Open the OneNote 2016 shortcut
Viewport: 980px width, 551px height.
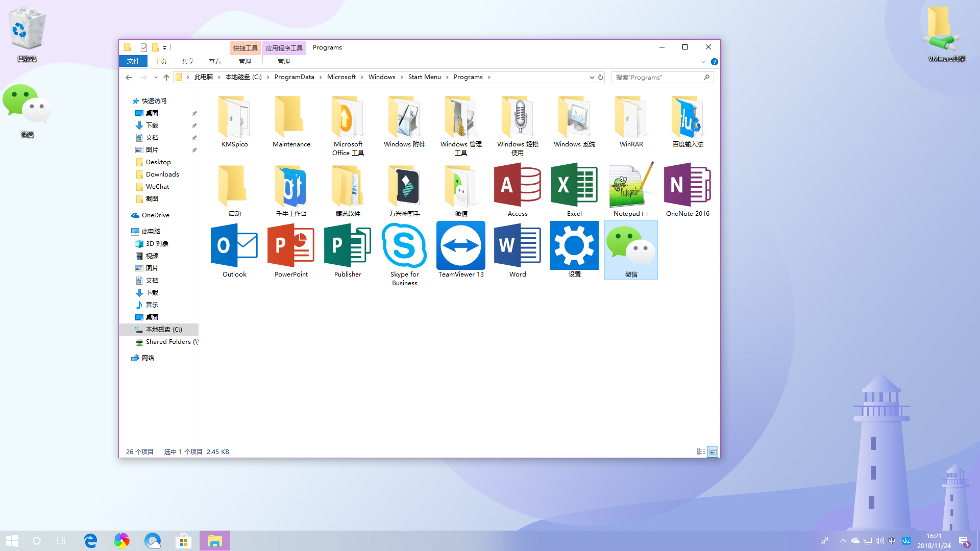point(687,185)
